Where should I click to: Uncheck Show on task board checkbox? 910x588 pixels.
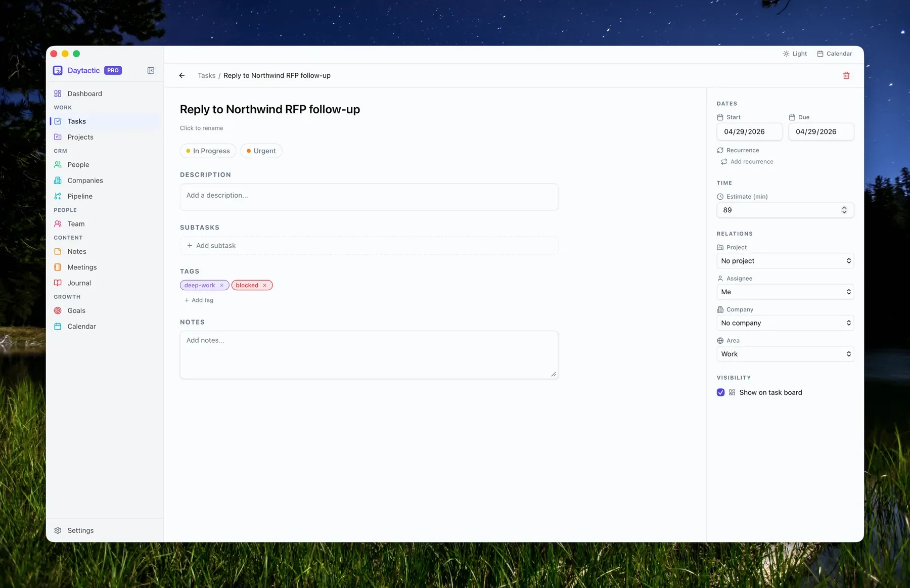click(720, 392)
